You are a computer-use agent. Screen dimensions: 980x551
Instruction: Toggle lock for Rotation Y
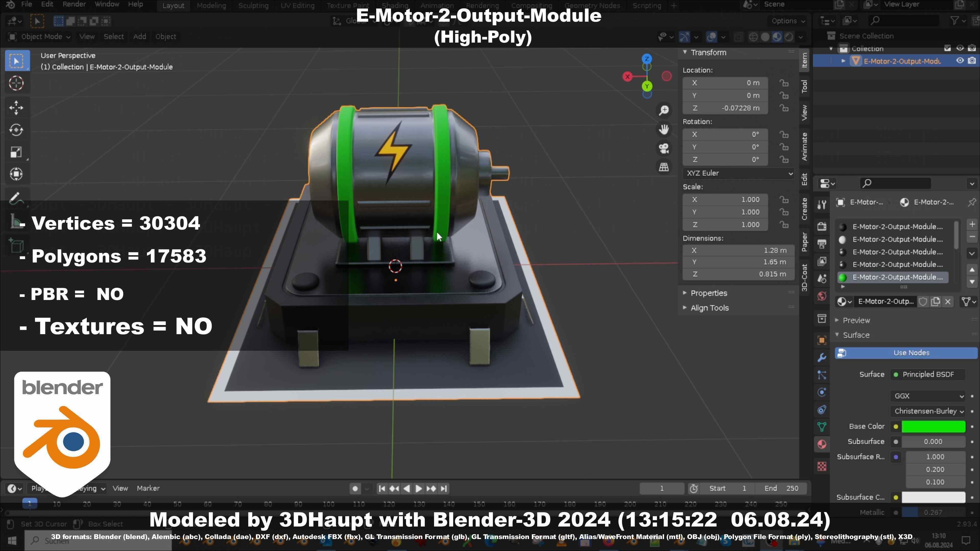pyautogui.click(x=784, y=147)
